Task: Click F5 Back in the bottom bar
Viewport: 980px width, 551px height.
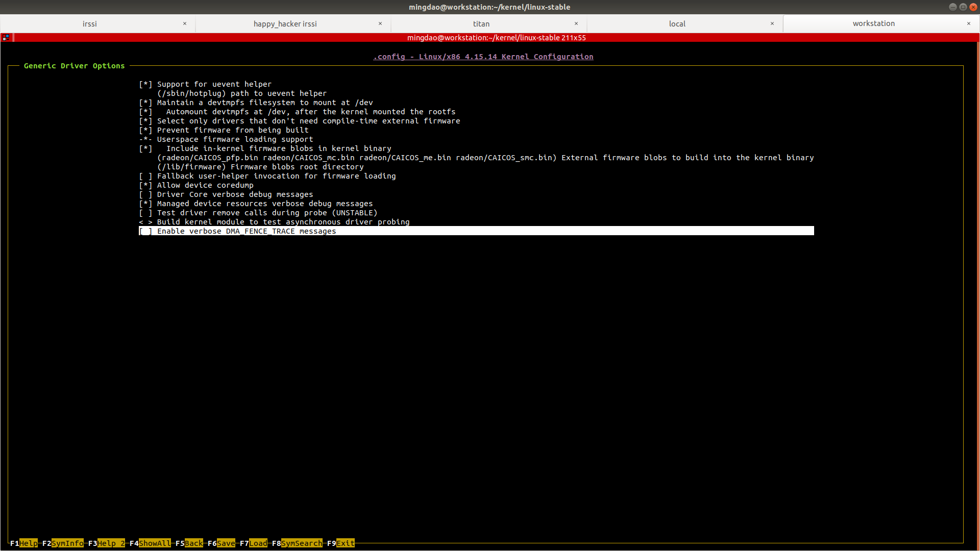Action: click(x=189, y=543)
